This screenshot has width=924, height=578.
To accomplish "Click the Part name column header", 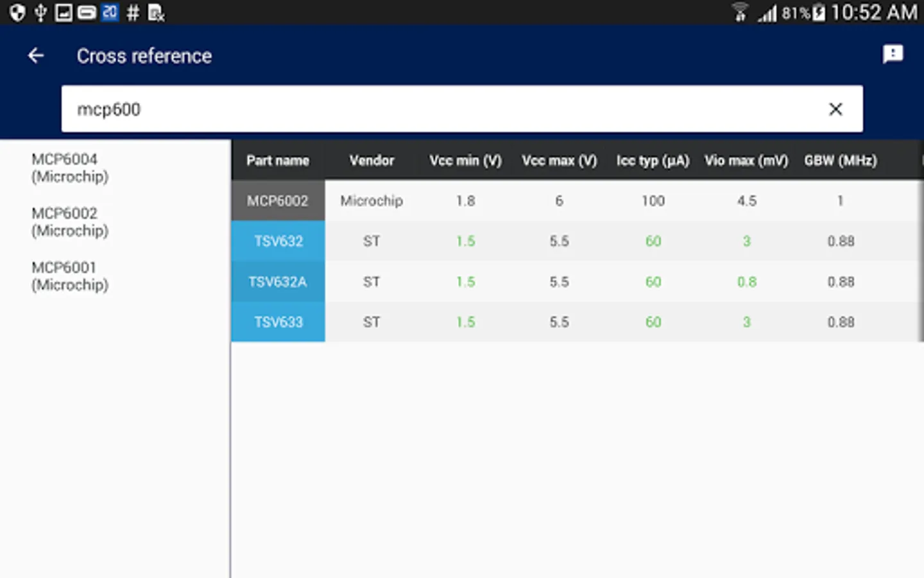I will coord(278,161).
